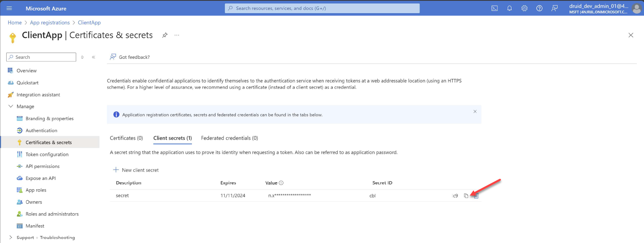This screenshot has width=644, height=243.
Task: Switch to the Certificates (0) tab
Action: click(x=126, y=138)
